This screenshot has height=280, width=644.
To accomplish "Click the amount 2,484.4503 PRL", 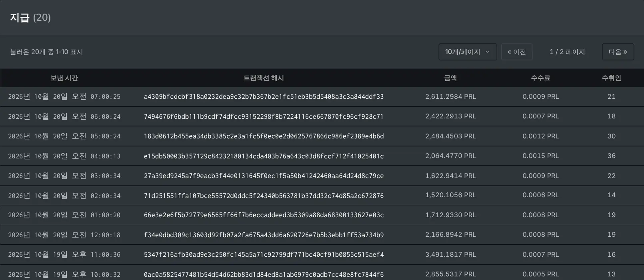I will (x=450, y=136).
